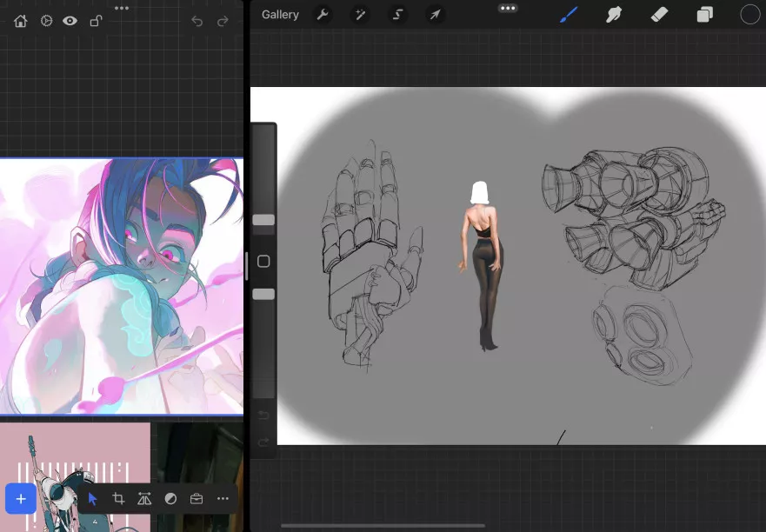Choose the flip horizontal mirror tool
Screen dimensions: 766x532
pos(144,499)
